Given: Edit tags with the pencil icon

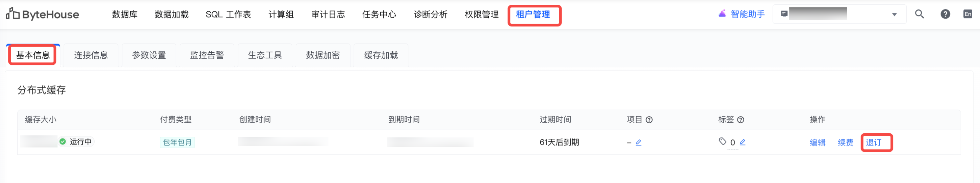Looking at the screenshot, I should 742,142.
